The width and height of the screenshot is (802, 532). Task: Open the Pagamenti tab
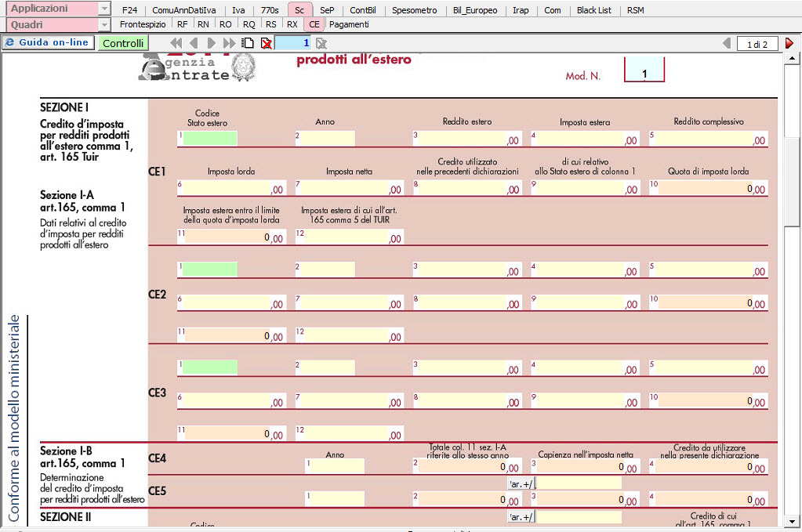(349, 24)
